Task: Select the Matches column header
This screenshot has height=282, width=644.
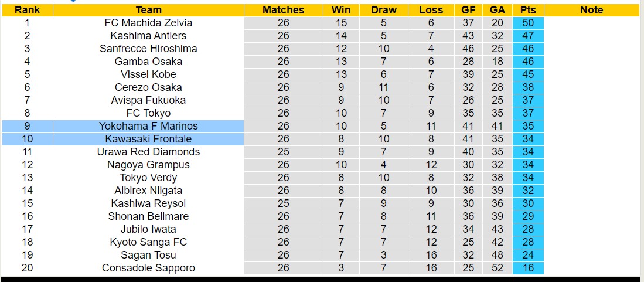Action: 283,10
